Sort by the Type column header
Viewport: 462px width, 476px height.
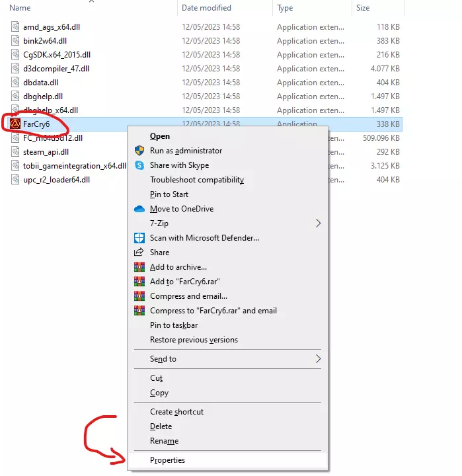285,7
